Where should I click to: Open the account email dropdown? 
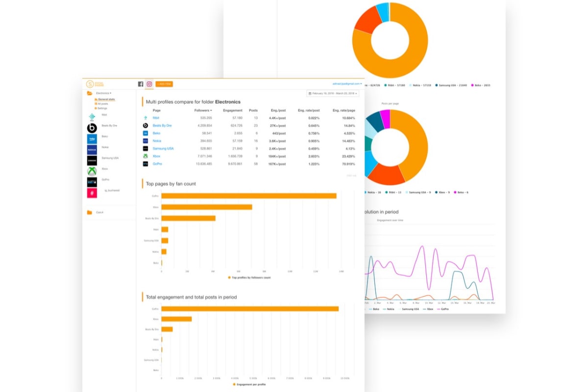[347, 84]
